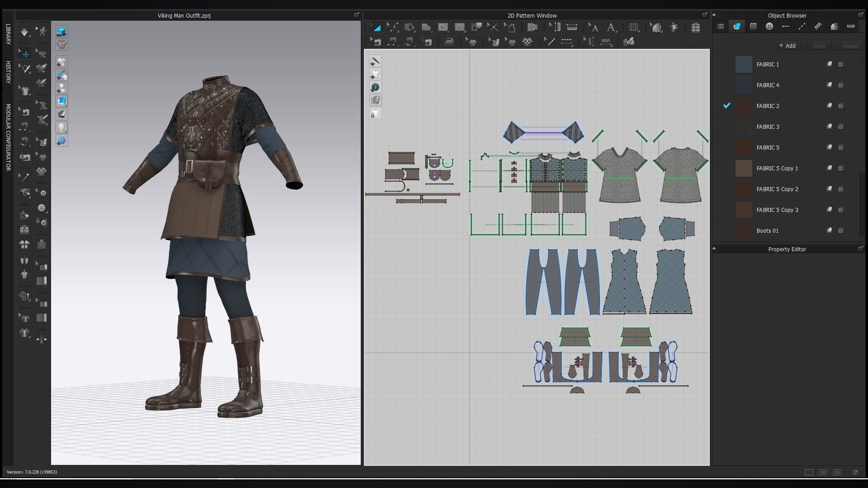The image size is (868, 488).
Task: Pop out the 3D window panel
Action: tap(356, 14)
